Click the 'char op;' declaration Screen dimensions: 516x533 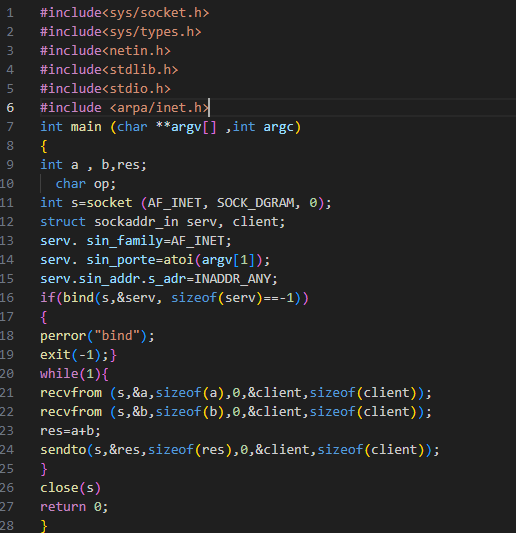point(86,184)
